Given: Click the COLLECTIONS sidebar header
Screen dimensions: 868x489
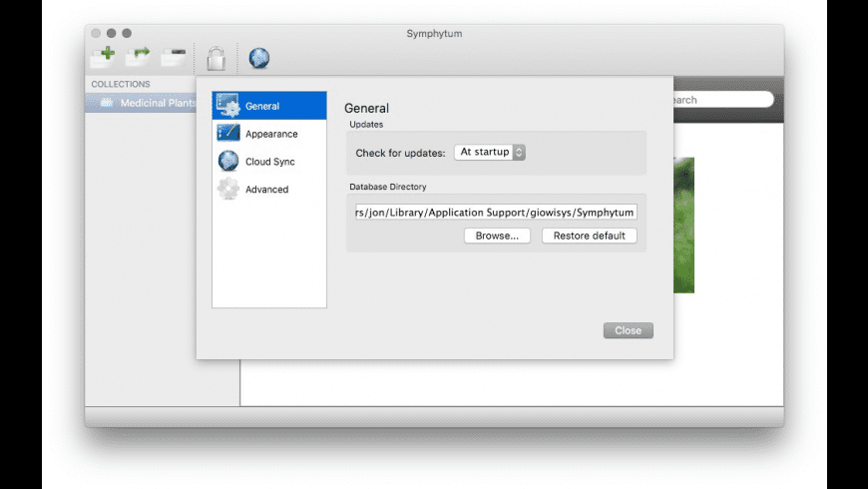Looking at the screenshot, I should tap(121, 84).
